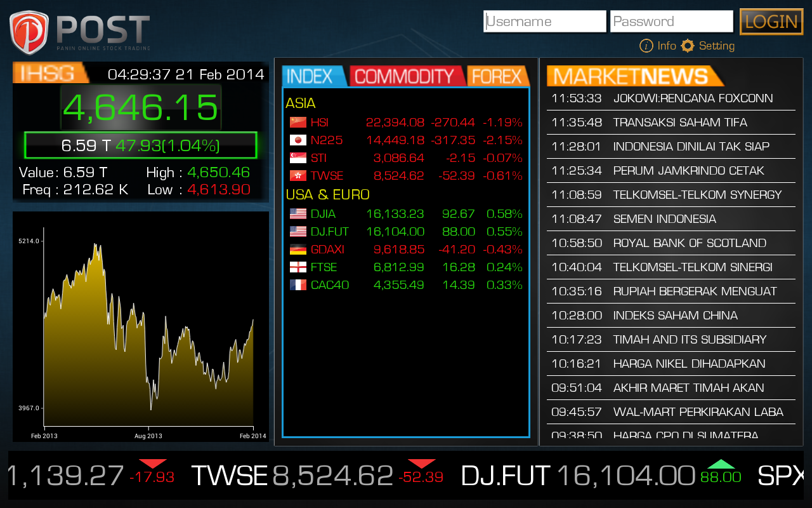The height and width of the screenshot is (508, 812).
Task: Open news 'INDONESIA DINILAI TAK SIAP'
Action: click(x=671, y=147)
